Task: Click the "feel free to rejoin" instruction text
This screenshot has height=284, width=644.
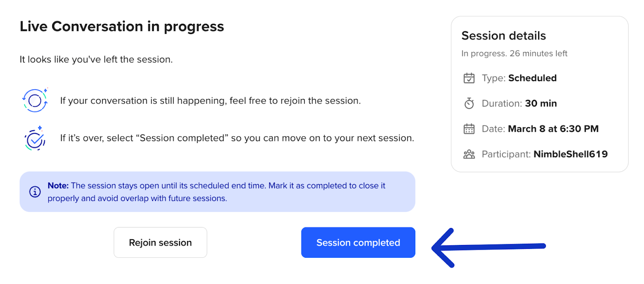Action: 210,101
